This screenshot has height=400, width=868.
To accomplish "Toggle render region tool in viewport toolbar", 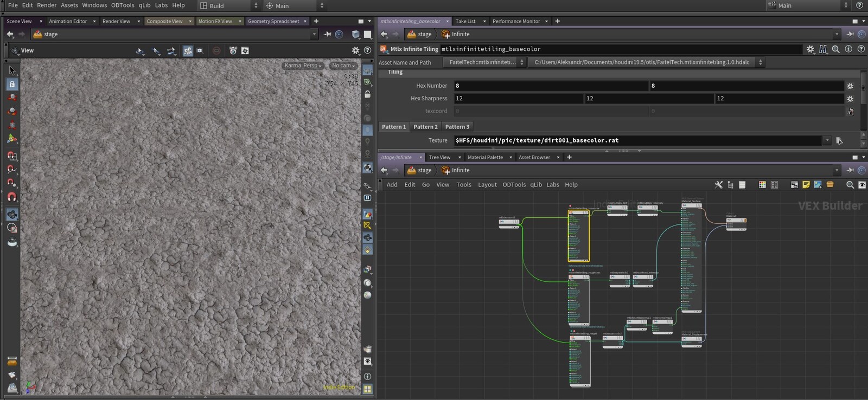I will (x=200, y=50).
